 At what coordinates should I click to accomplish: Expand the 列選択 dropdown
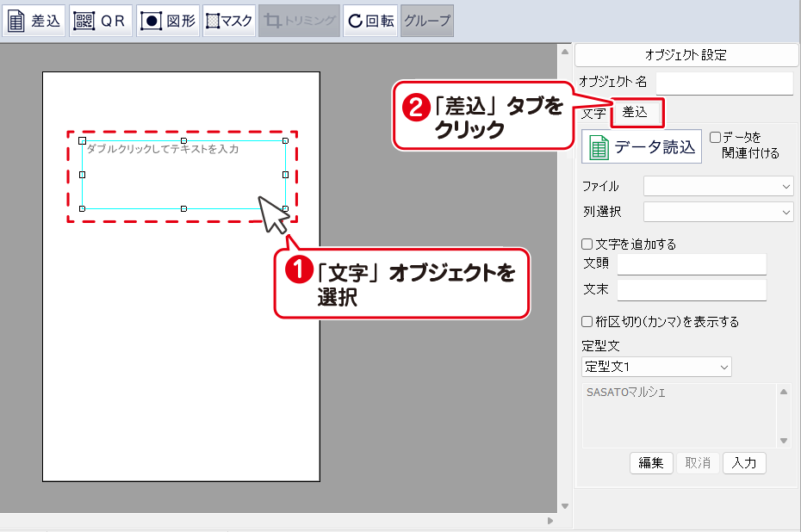pos(718,212)
